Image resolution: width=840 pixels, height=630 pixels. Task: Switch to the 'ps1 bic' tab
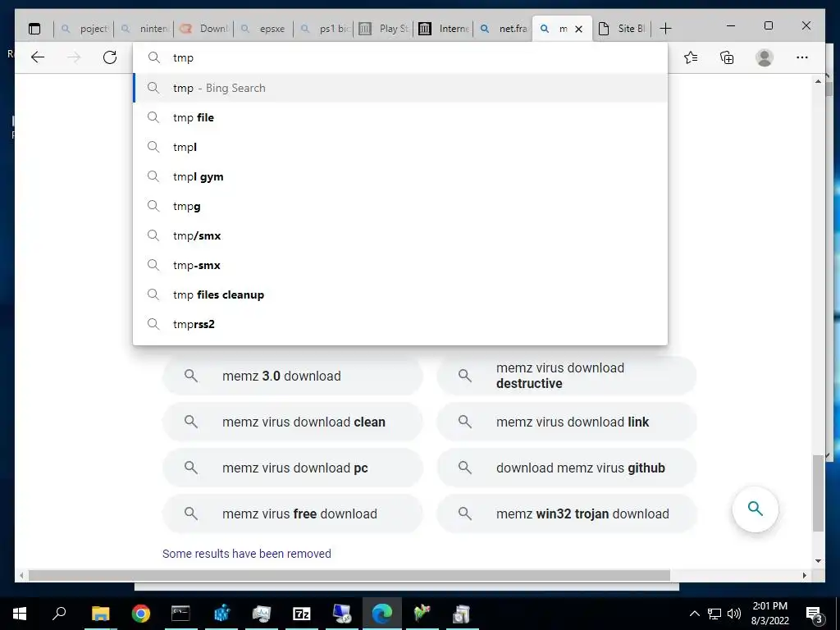[x=323, y=29]
